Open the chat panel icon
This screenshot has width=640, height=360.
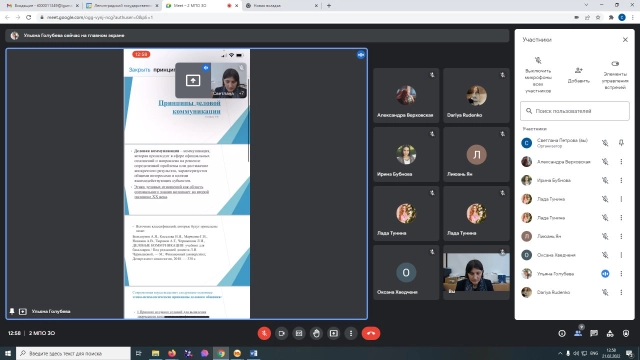click(x=594, y=333)
